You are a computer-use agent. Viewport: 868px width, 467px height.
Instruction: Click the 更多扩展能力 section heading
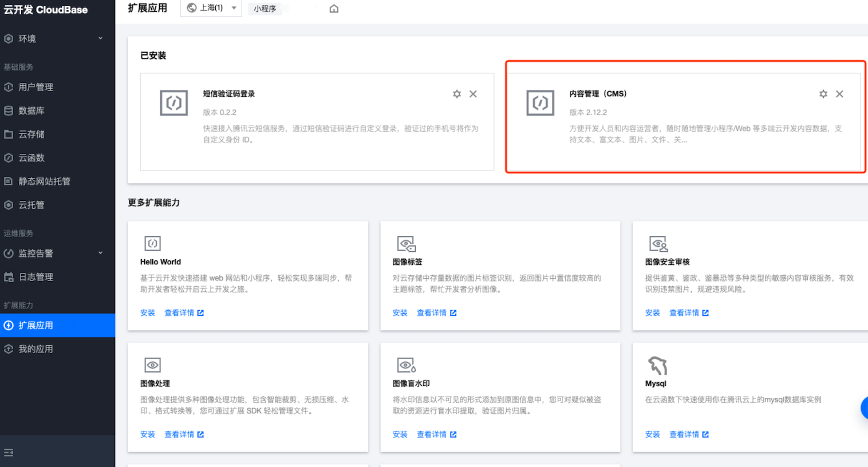(154, 203)
